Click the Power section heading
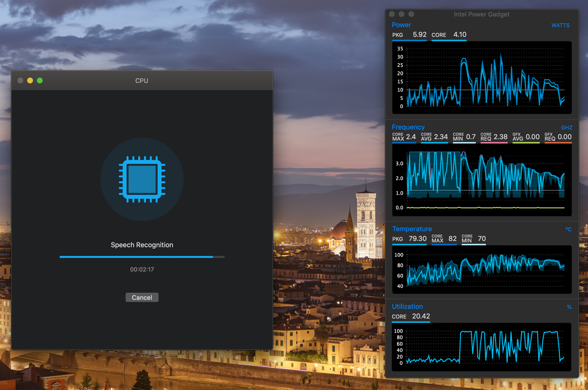This screenshot has width=588, height=390. (x=401, y=25)
